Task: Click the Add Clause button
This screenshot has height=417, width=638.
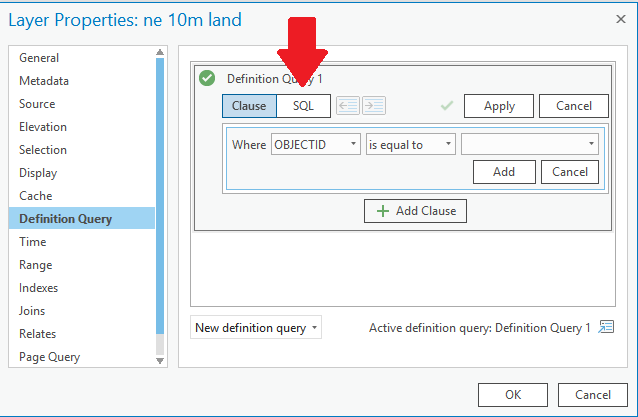Action: [415, 211]
